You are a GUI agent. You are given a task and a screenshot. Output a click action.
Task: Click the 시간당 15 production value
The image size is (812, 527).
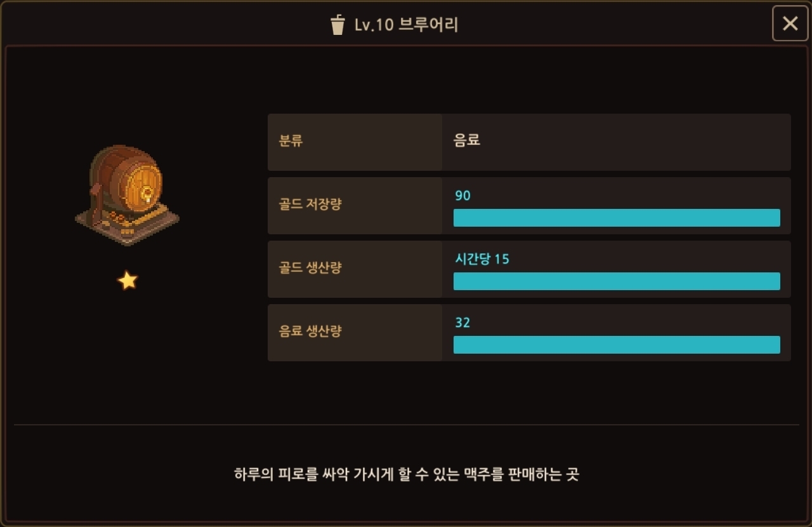click(x=481, y=259)
